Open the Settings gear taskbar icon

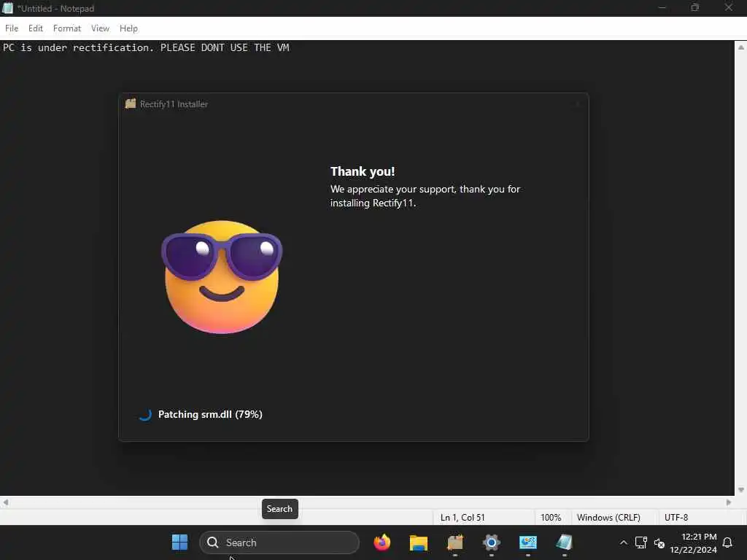491,542
